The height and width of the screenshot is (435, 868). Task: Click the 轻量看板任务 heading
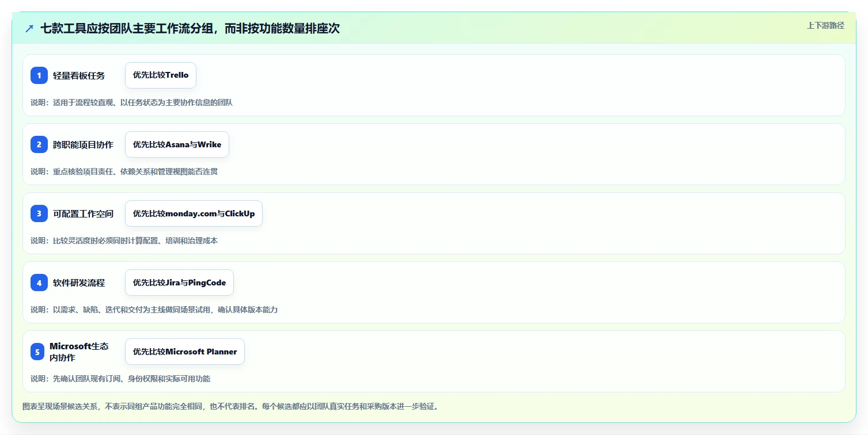tap(79, 75)
